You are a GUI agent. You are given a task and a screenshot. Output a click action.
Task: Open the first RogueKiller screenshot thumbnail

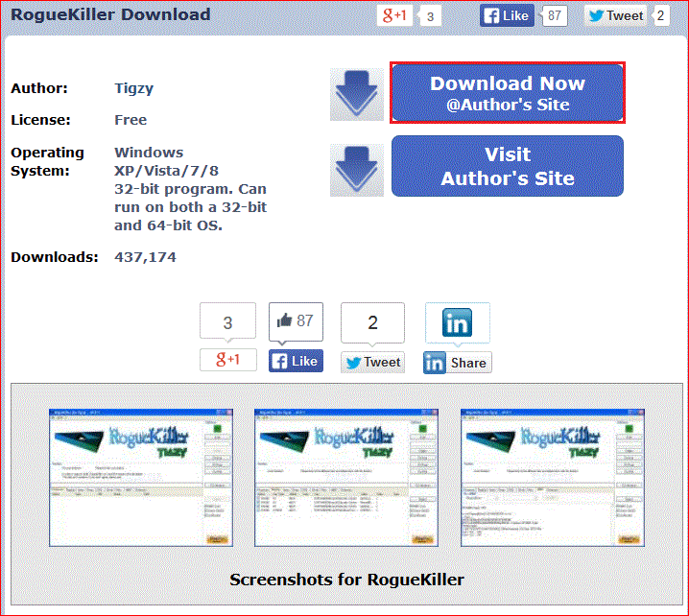pos(141,478)
